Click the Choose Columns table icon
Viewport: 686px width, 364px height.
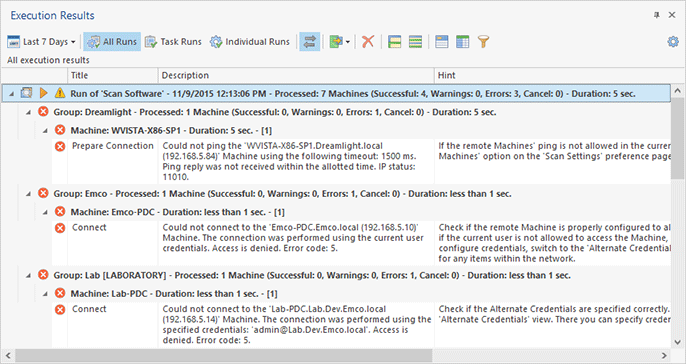[x=462, y=42]
